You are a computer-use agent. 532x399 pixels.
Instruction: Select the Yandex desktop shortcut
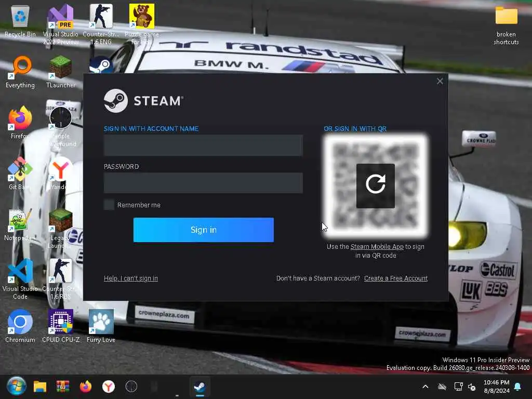tap(60, 173)
